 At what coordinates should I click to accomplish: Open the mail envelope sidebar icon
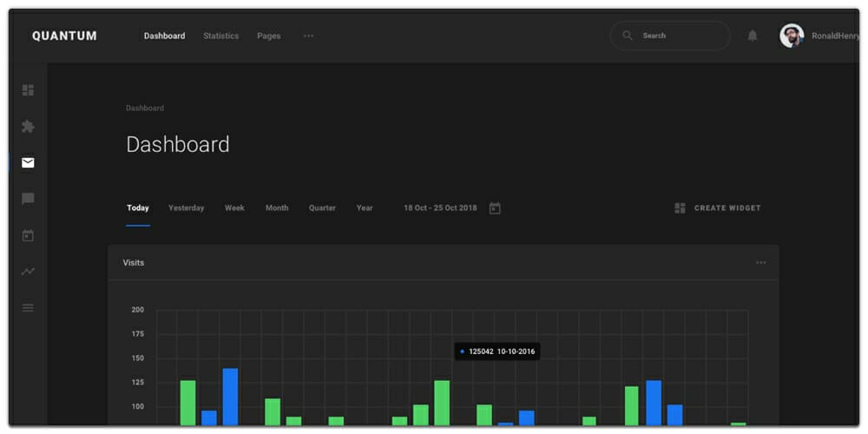pyautogui.click(x=28, y=163)
